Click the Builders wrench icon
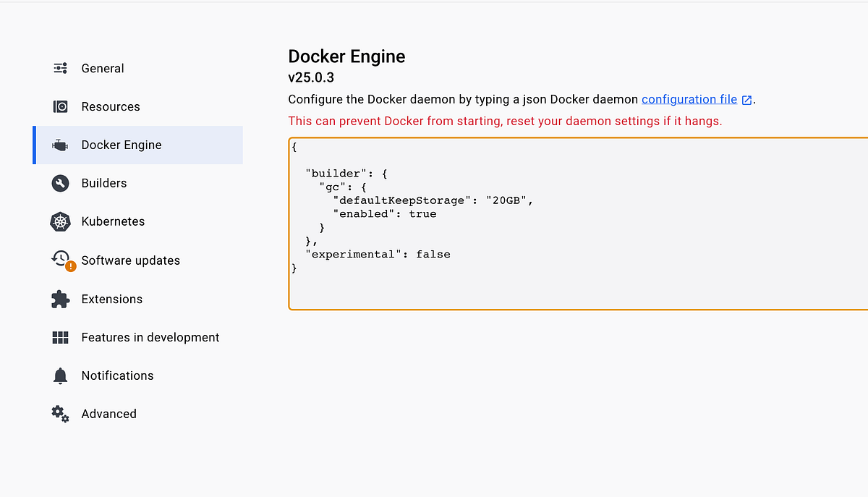Image resolution: width=868 pixels, height=497 pixels. [60, 183]
